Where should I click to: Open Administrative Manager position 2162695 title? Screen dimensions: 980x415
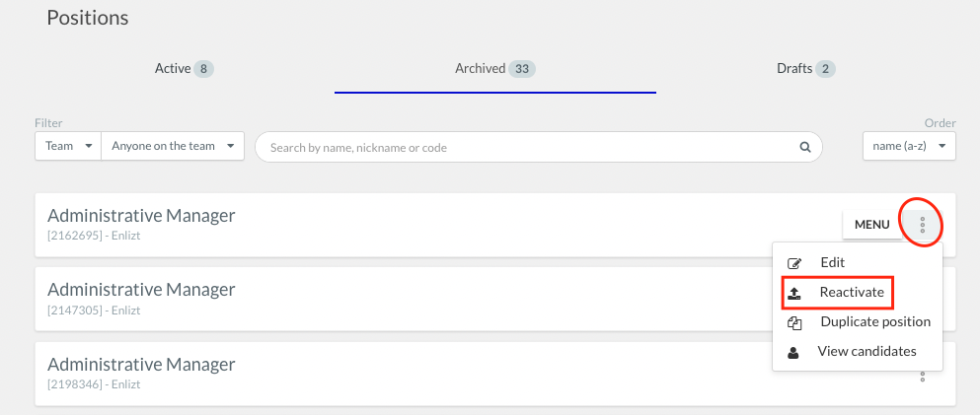[141, 215]
